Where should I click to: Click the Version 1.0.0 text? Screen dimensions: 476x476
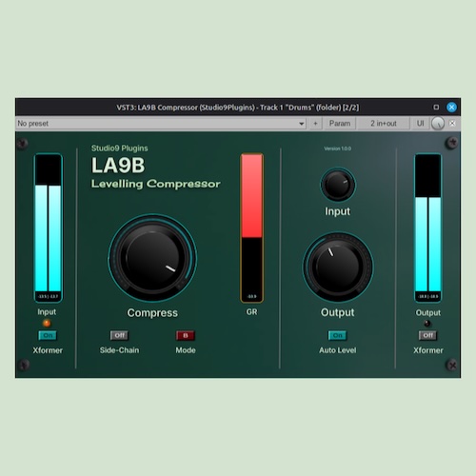click(338, 149)
